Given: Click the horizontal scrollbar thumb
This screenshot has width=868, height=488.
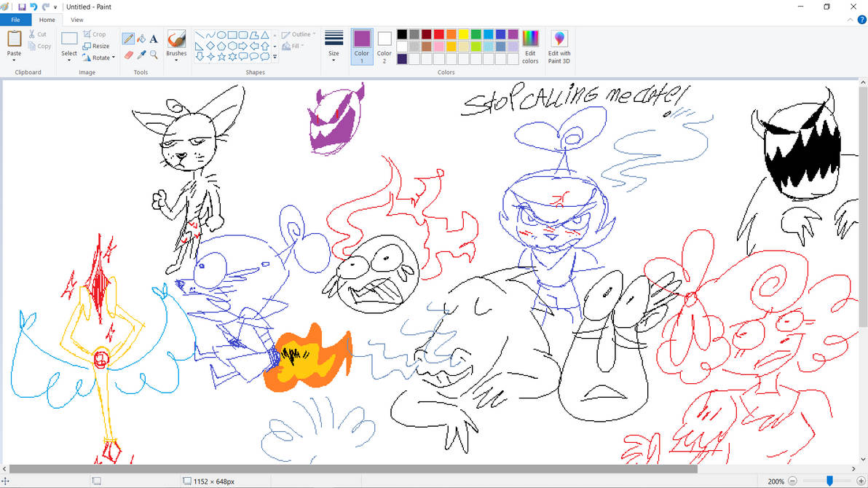Looking at the screenshot, I should [353, 469].
